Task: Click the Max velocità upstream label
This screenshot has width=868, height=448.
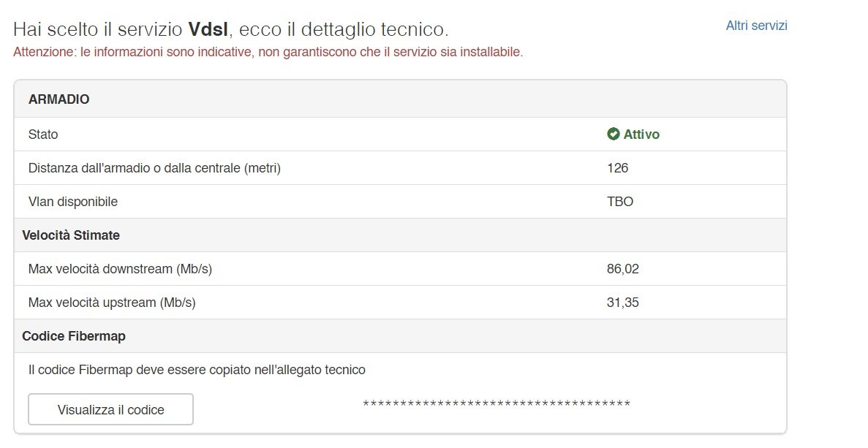Action: click(x=112, y=303)
